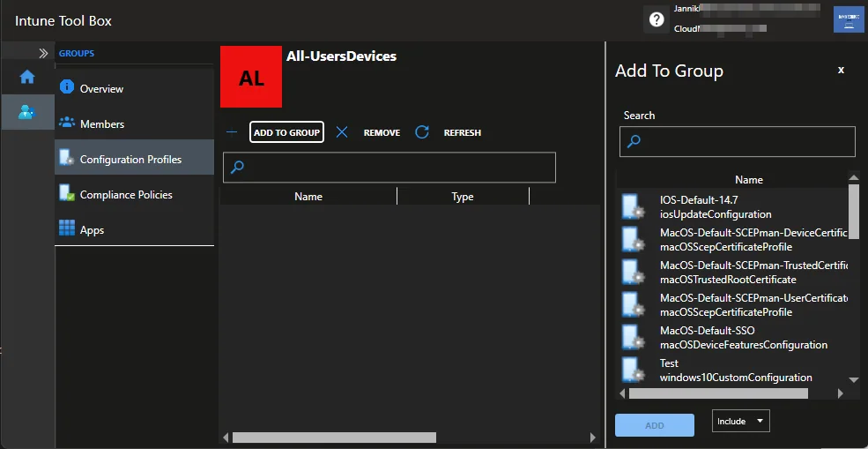
Task: Click the Apps grid icon
Action: coord(67,228)
